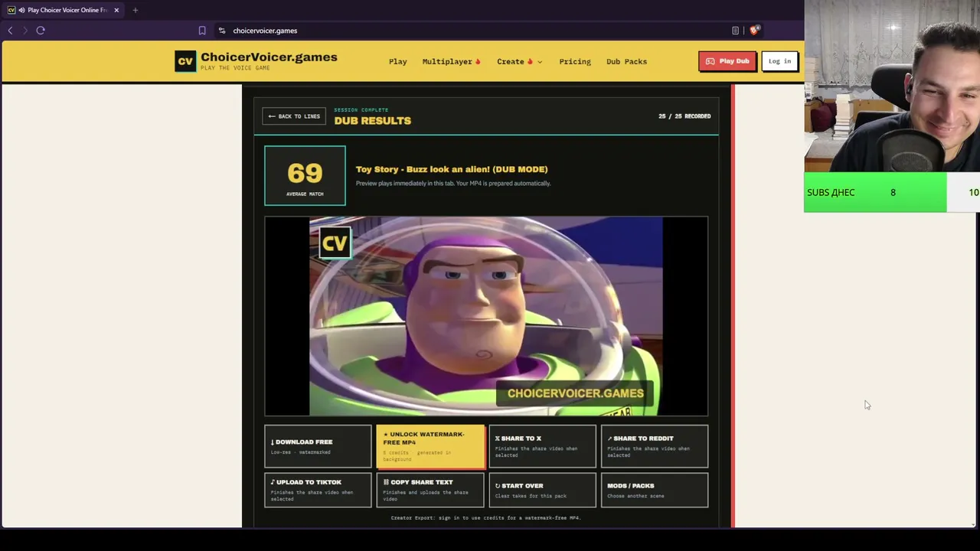Click the 25 / 25 Recorded counter
Screen dimensions: 980x551
(x=684, y=116)
